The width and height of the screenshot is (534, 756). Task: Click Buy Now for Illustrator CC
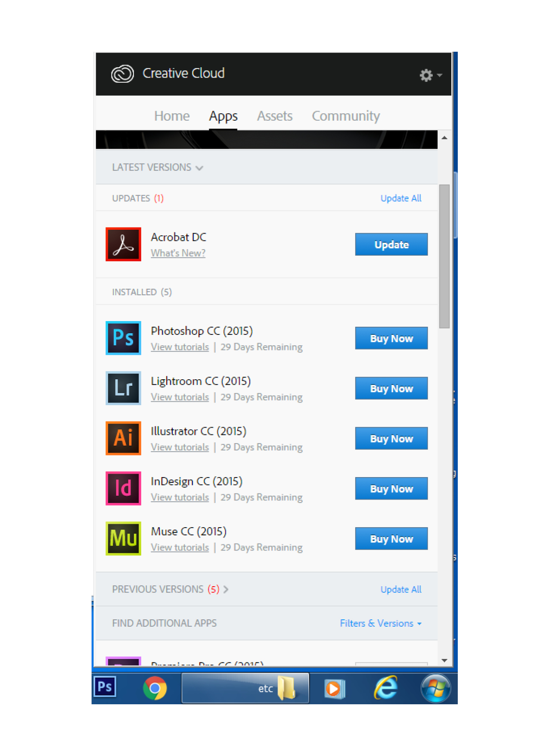point(391,438)
